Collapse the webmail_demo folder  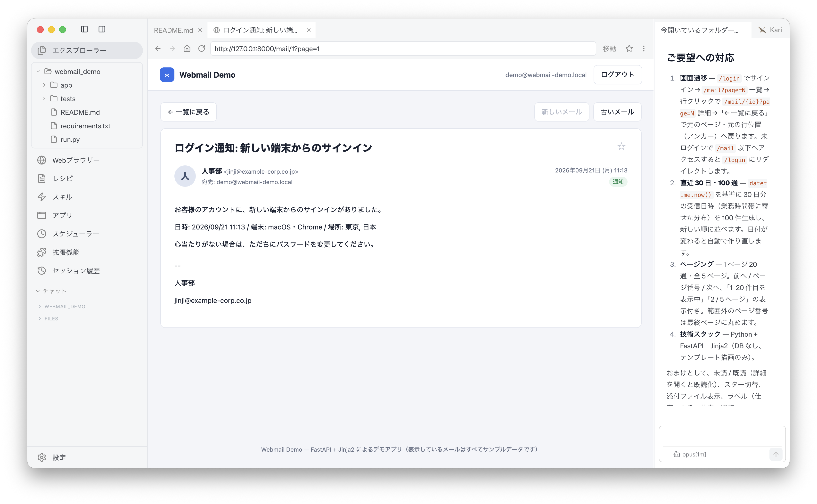[38, 71]
